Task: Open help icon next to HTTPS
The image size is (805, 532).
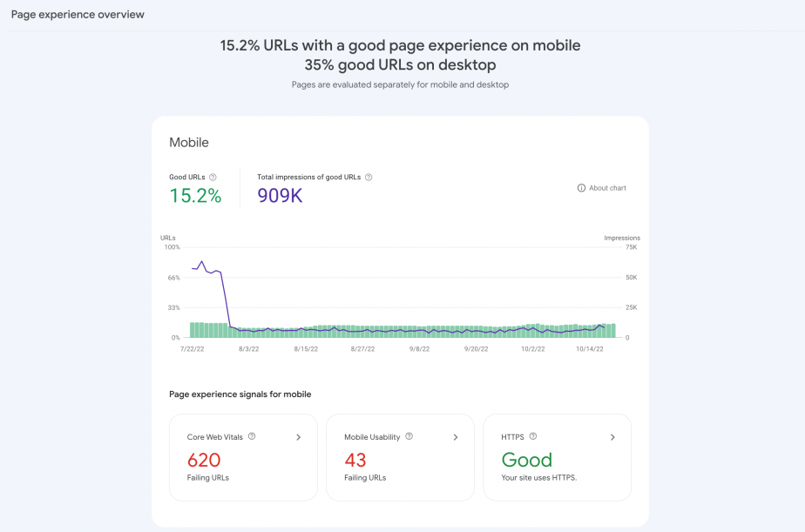Action: [533, 436]
